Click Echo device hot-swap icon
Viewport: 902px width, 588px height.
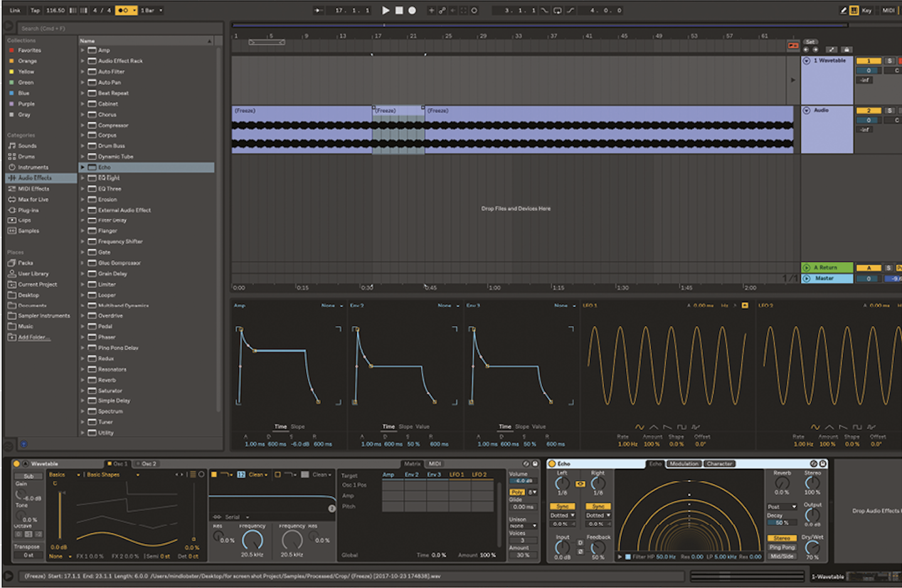(814, 464)
